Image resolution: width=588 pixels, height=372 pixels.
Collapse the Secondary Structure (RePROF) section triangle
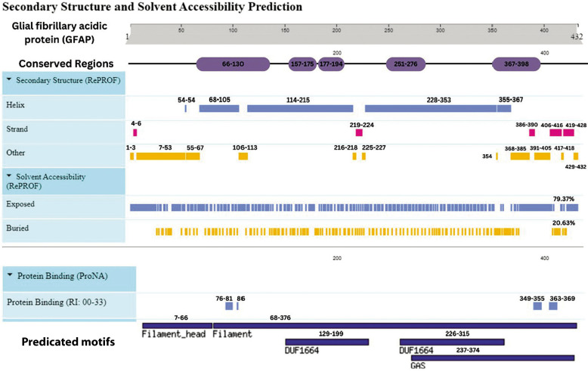point(9,79)
